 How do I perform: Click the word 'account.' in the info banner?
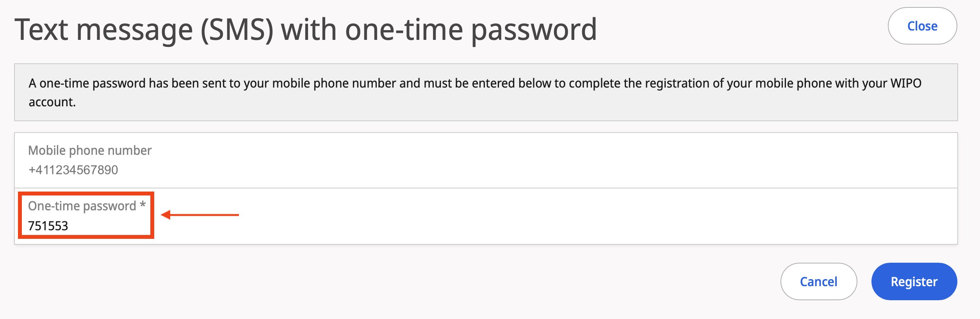[x=52, y=102]
